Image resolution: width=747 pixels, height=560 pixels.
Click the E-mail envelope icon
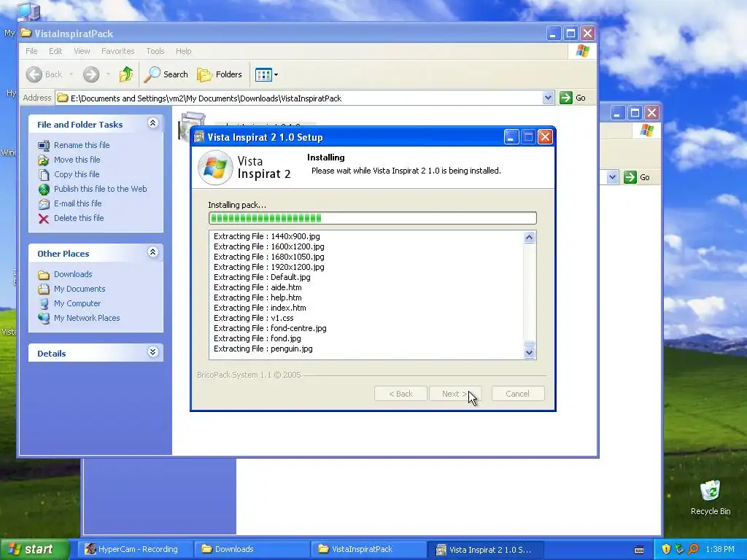coord(44,204)
